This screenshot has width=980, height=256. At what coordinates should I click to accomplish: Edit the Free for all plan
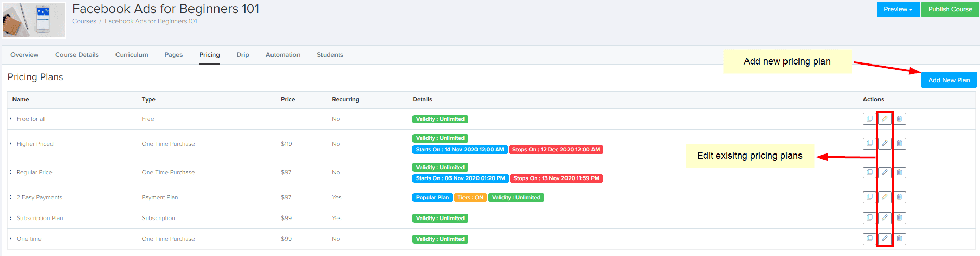[884, 119]
